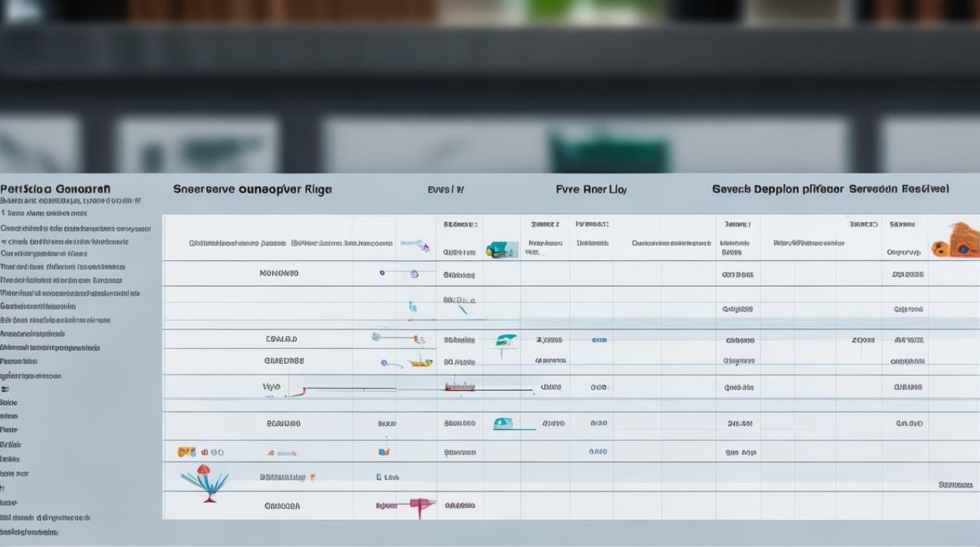Click the 'PertScioa Gonoprafi' sidebar heading
Image resolution: width=980 pixels, height=547 pixels.
(x=55, y=189)
